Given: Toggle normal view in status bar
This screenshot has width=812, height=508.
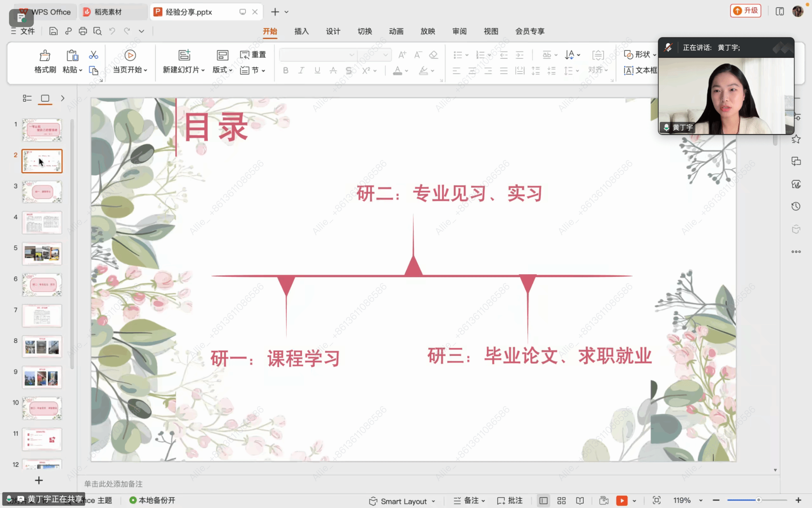Looking at the screenshot, I should point(543,500).
